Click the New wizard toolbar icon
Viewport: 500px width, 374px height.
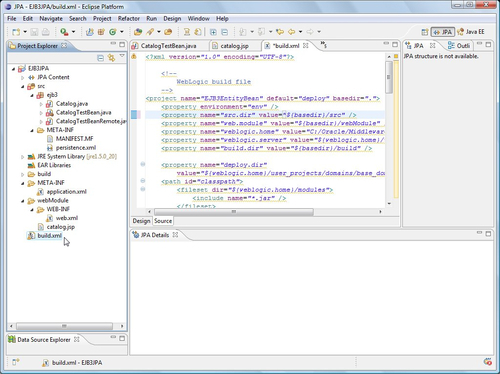click(x=16, y=32)
